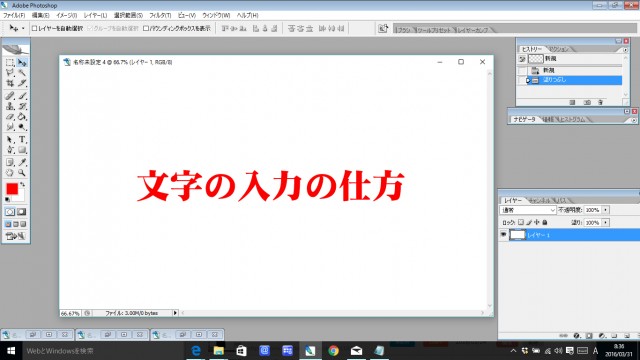Select the Hand tool
The height and width of the screenshot is (360, 640).
(10, 173)
